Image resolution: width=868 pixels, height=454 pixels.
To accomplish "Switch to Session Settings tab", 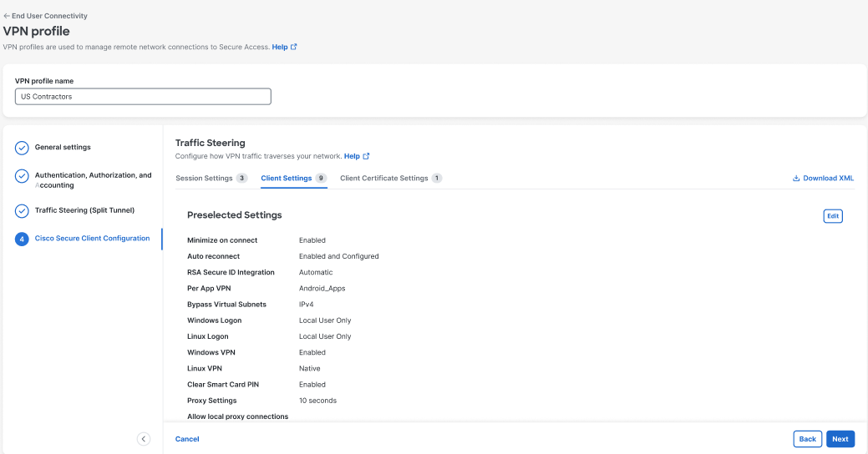I will [x=204, y=178].
